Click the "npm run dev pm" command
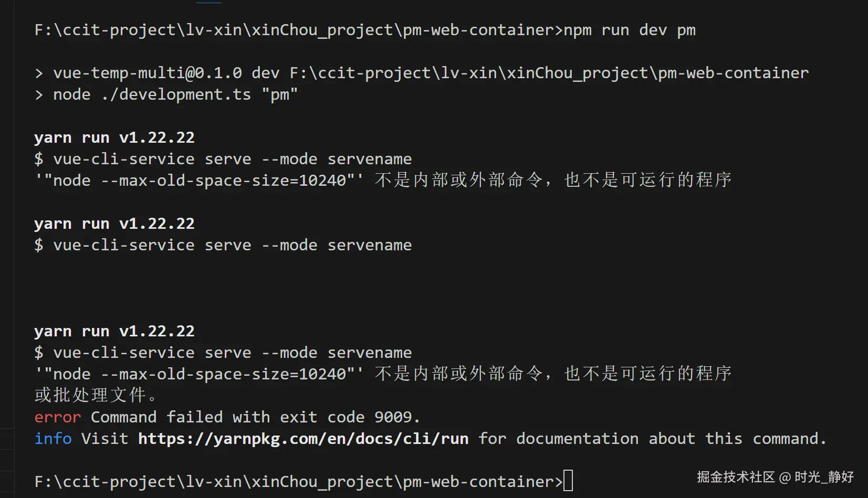This screenshot has width=868, height=498. (x=630, y=30)
